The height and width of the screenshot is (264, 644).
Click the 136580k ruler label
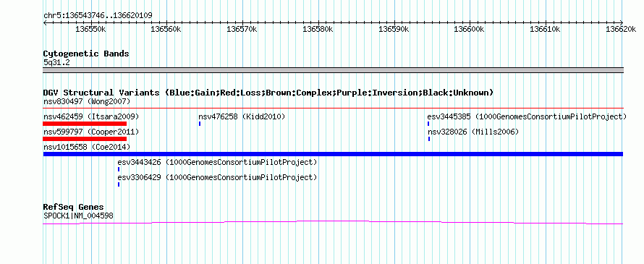point(318,29)
